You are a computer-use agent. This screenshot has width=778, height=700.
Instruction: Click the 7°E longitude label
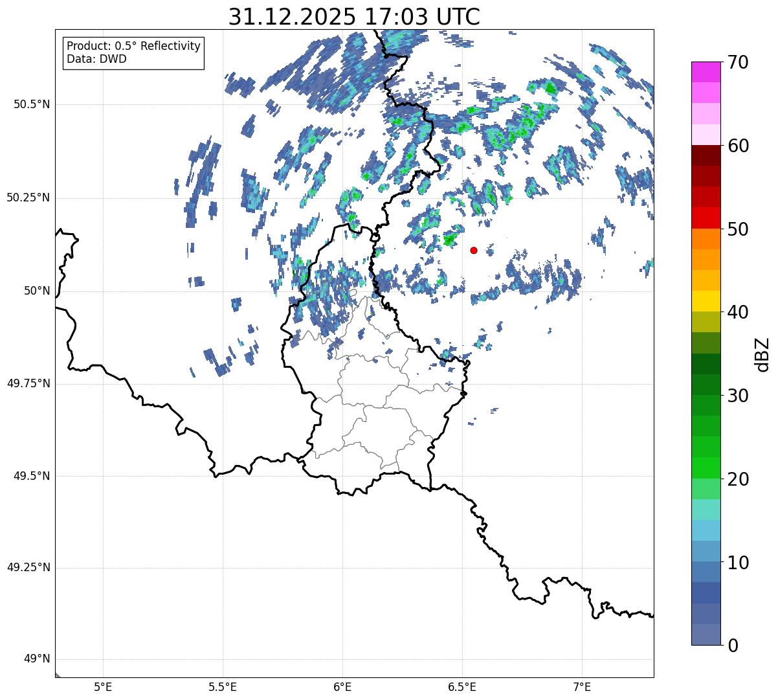(582, 687)
